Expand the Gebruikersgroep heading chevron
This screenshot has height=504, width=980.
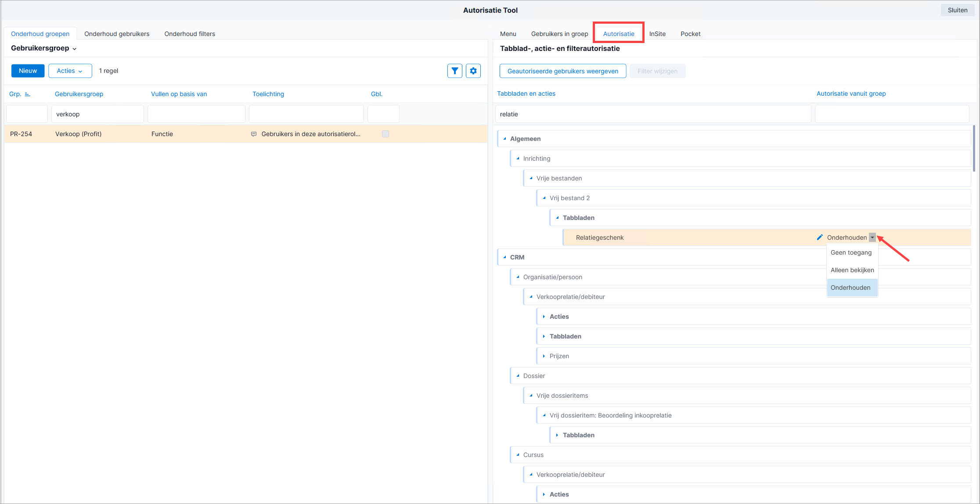click(74, 49)
